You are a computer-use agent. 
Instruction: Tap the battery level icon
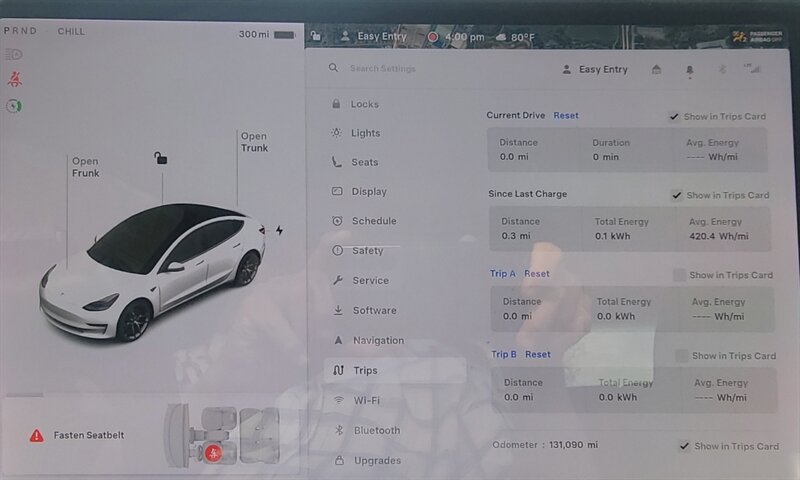(x=285, y=35)
